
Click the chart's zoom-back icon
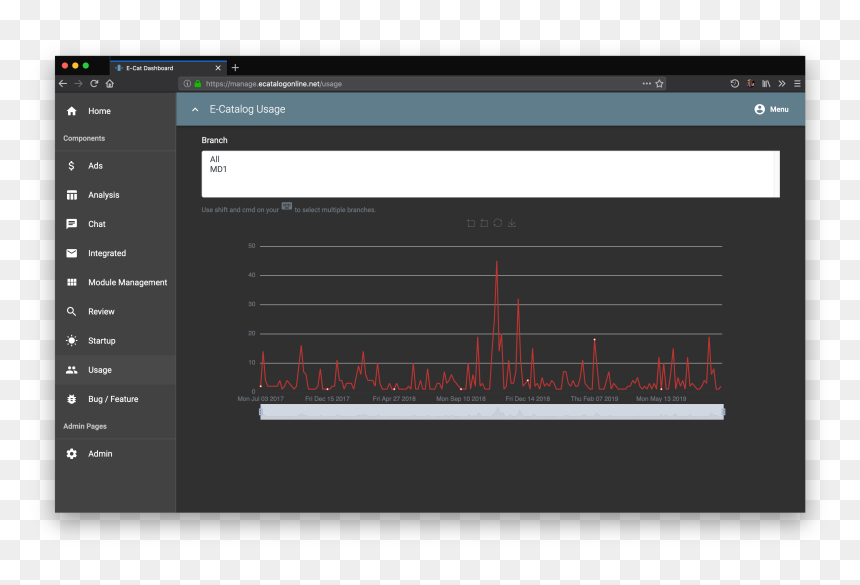point(484,223)
